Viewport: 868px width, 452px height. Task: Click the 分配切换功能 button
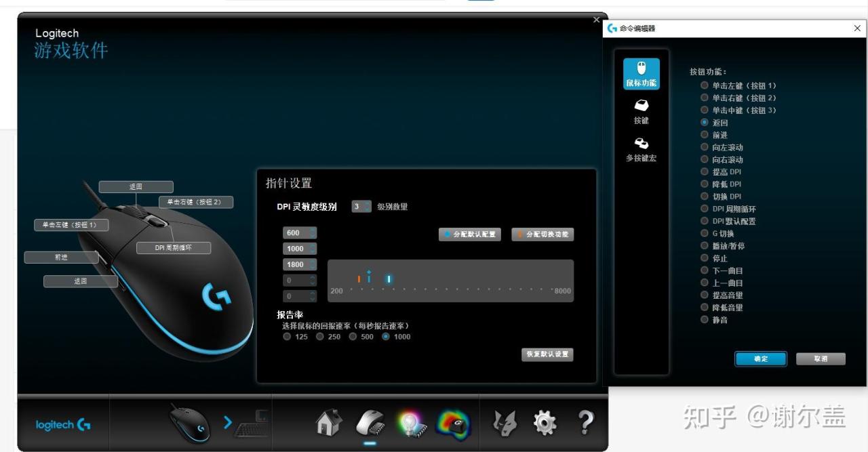[x=542, y=234]
